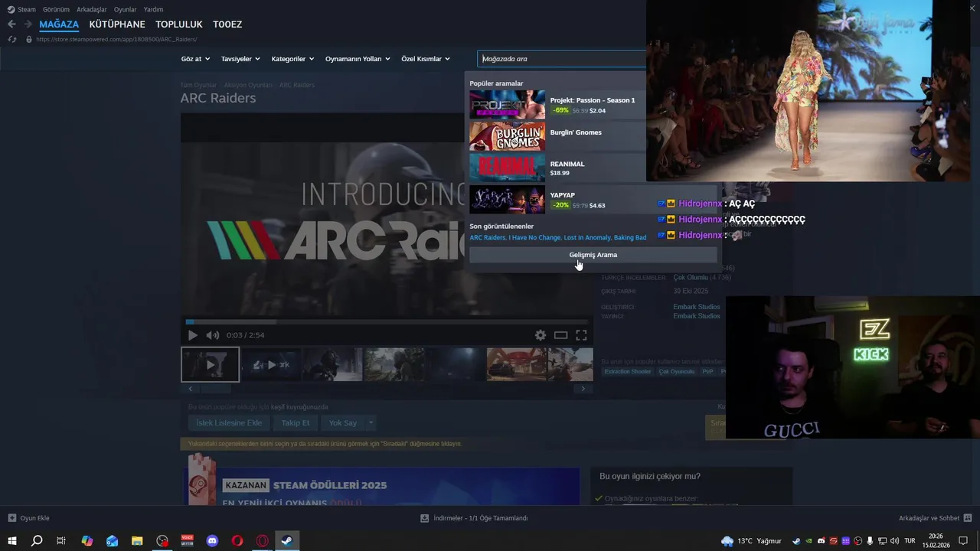The width and height of the screenshot is (980, 551).
Task: Go forward with the Steam forward arrow
Action: tap(28, 24)
